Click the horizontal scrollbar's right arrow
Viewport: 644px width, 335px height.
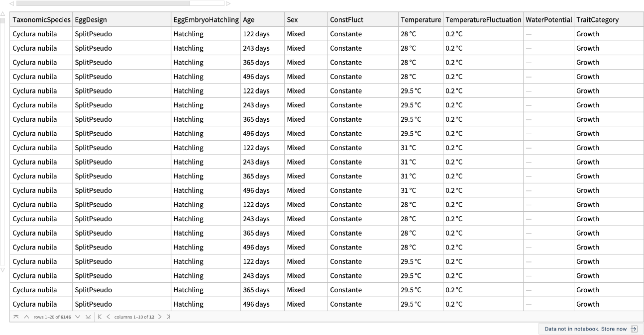click(228, 3)
